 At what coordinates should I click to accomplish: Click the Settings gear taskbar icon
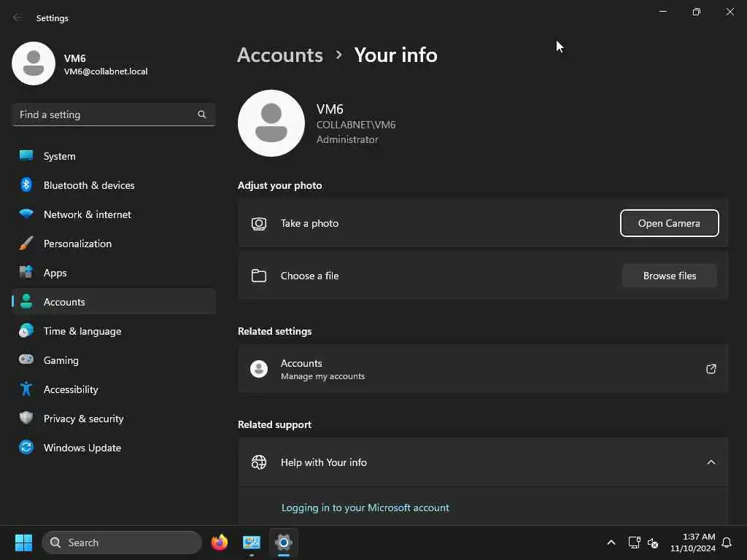tap(284, 542)
